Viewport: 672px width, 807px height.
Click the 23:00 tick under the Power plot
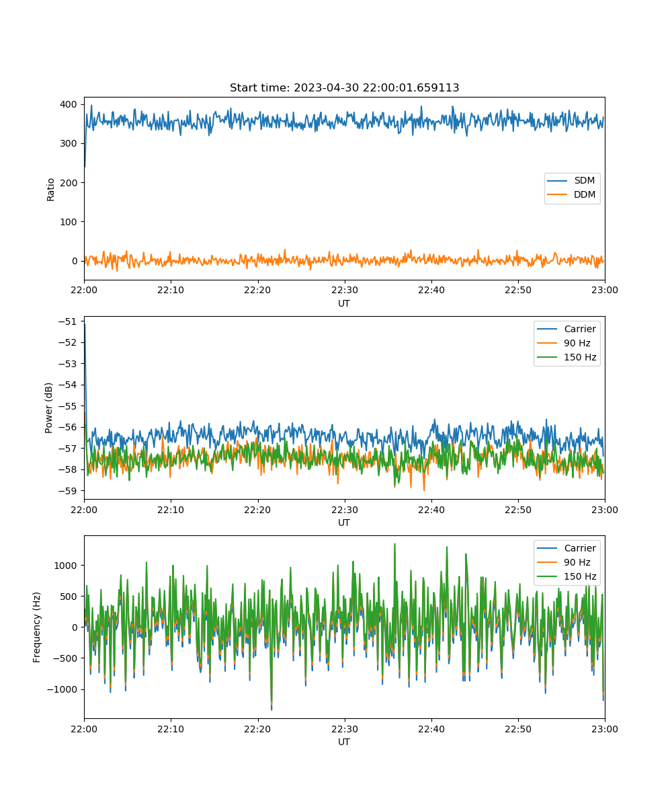click(x=604, y=509)
